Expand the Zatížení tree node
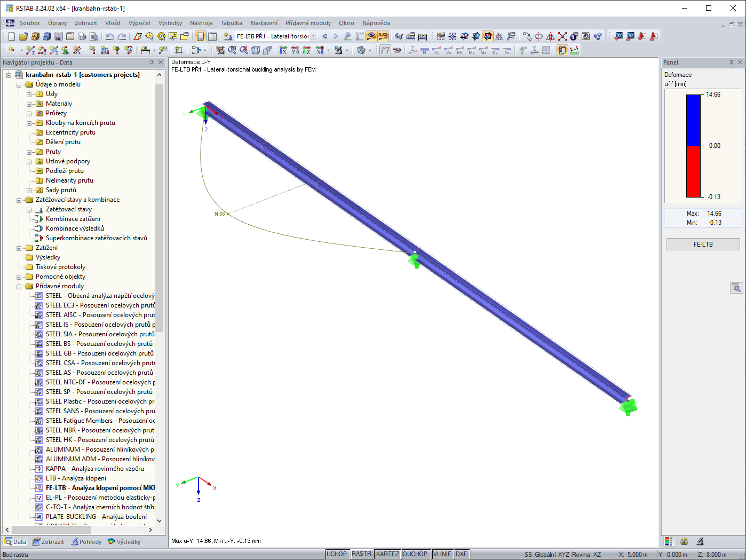The image size is (746, 560). click(x=19, y=248)
